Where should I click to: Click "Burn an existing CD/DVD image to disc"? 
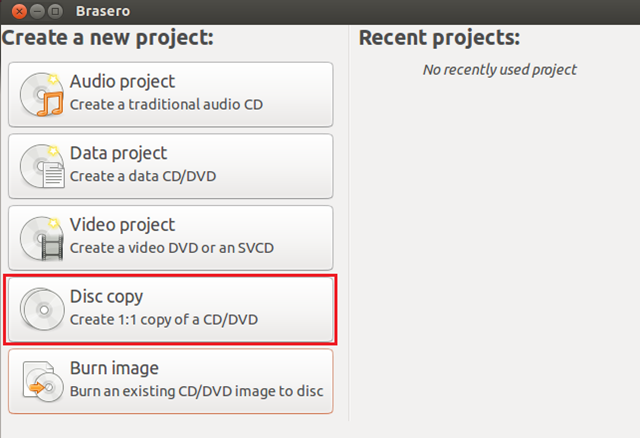(x=196, y=390)
